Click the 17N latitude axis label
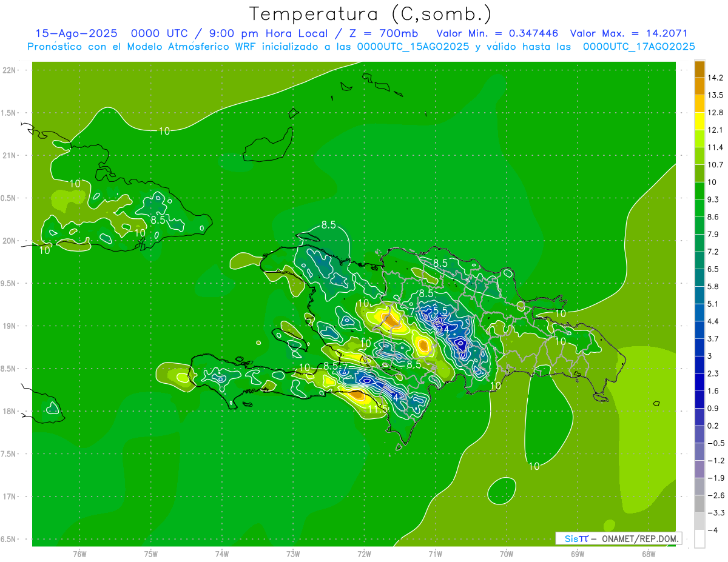Screen dimensions: 728x562 pyautogui.click(x=10, y=497)
